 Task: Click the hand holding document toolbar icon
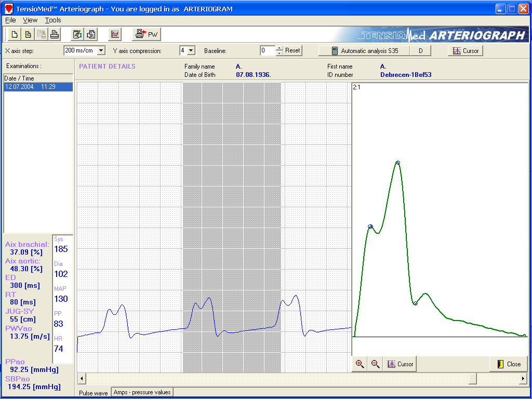click(91, 34)
